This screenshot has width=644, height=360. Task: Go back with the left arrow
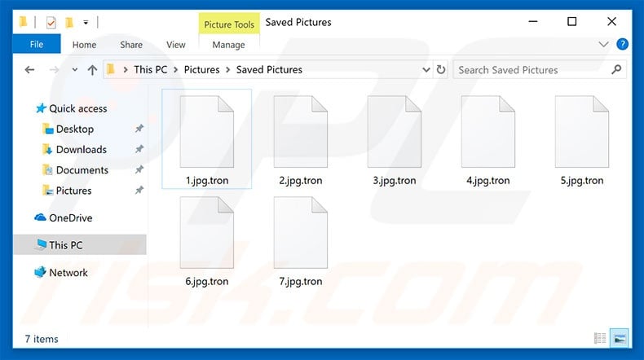pyautogui.click(x=29, y=70)
